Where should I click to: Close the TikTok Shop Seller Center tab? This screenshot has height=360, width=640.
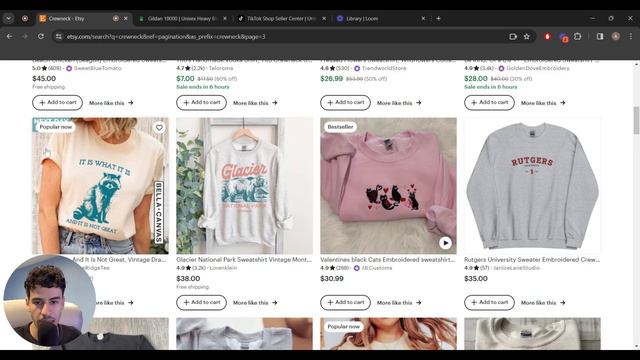point(324,18)
